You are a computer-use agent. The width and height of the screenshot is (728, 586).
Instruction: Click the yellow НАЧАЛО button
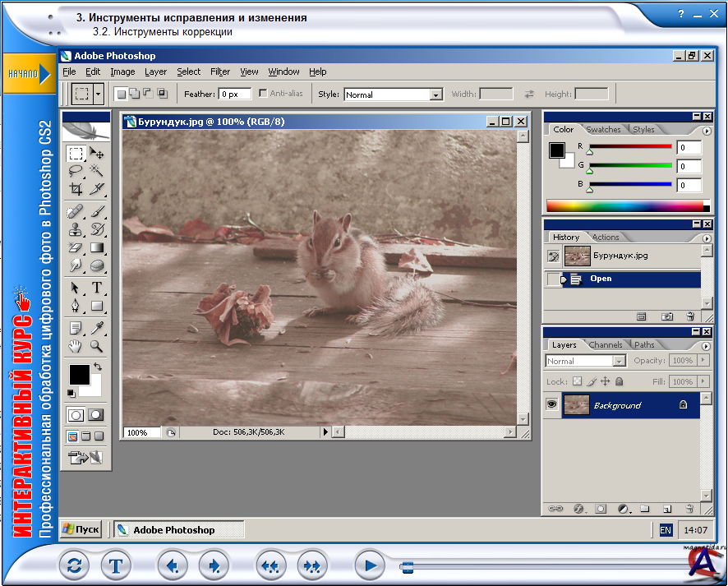tap(27, 74)
